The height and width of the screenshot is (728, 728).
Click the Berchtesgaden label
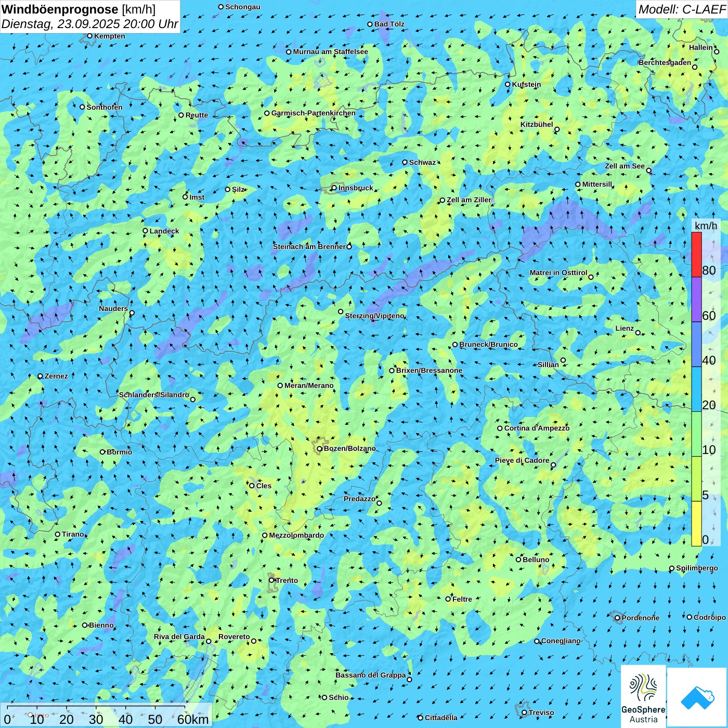(x=665, y=62)
